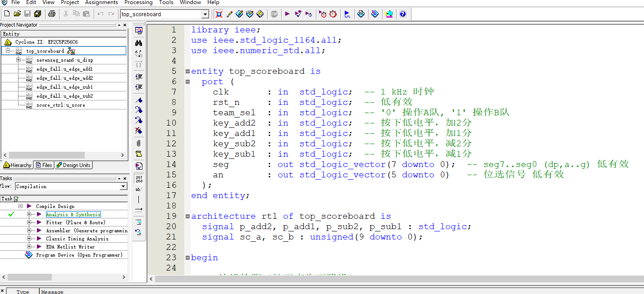This screenshot has height=294, width=644.
Task: Open the top_scoreboard project dropdown
Action: (206, 14)
